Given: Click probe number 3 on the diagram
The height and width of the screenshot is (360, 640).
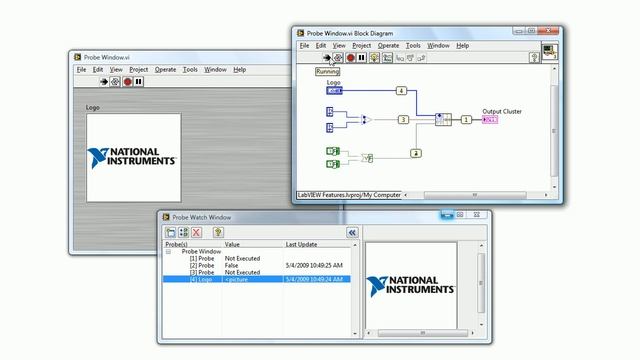Looking at the screenshot, I should (x=403, y=119).
